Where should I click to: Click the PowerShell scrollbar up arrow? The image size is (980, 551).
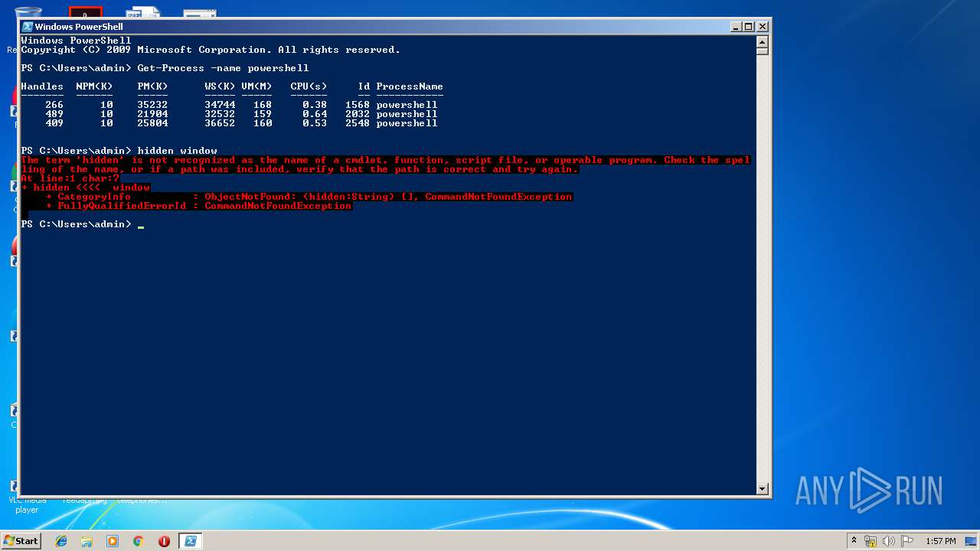pyautogui.click(x=762, y=41)
